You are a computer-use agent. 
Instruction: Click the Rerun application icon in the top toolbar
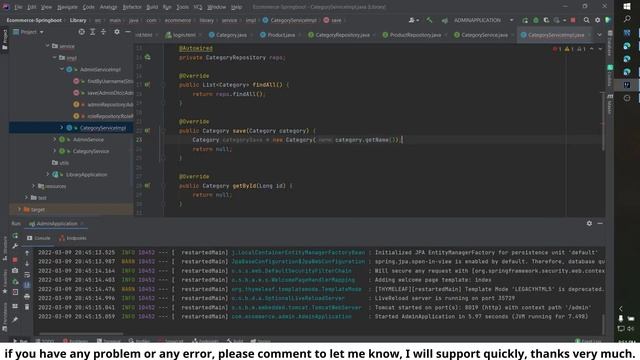coord(525,20)
